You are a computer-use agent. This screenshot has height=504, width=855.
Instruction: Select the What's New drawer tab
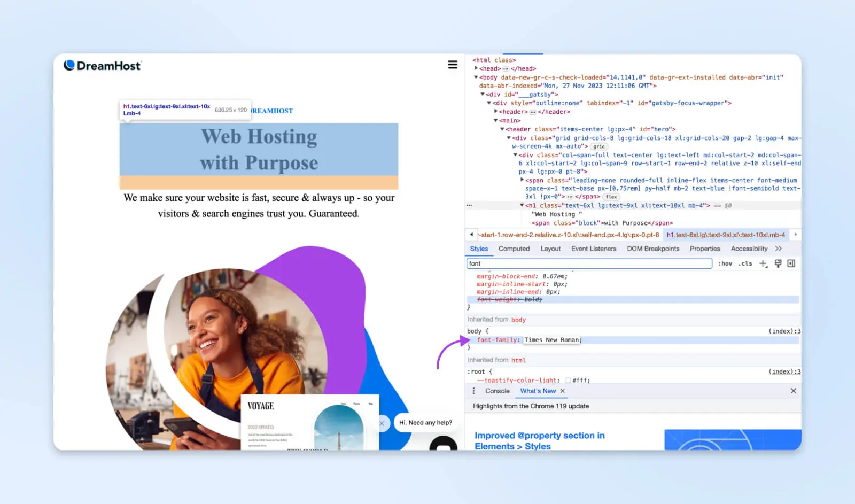[538, 391]
